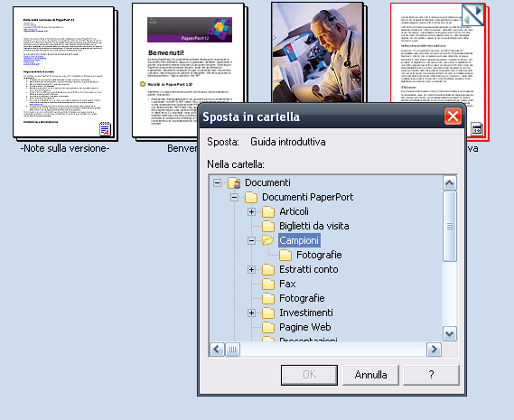Collapse the Documenti PaperPort folder node
The width and height of the screenshot is (514, 420).
click(x=234, y=197)
